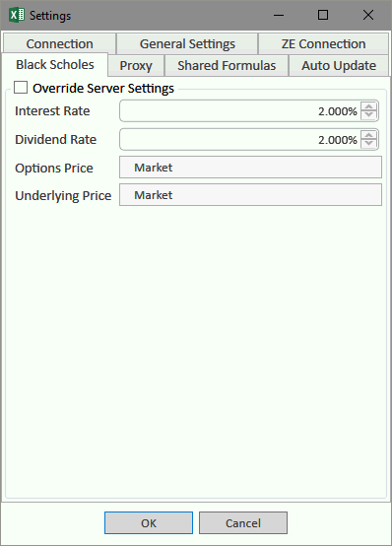The width and height of the screenshot is (392, 546).
Task: Click the Cancel button
Action: click(x=243, y=522)
